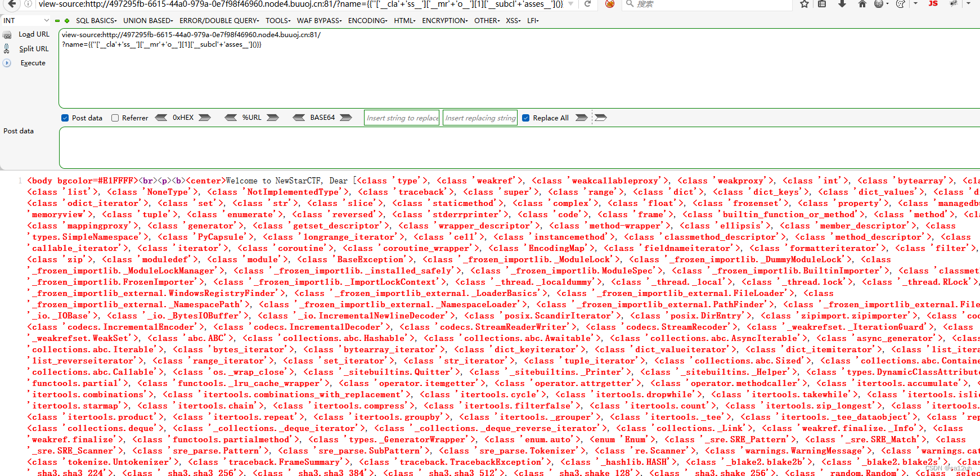Open the downloads arrow icon

(x=842, y=4)
